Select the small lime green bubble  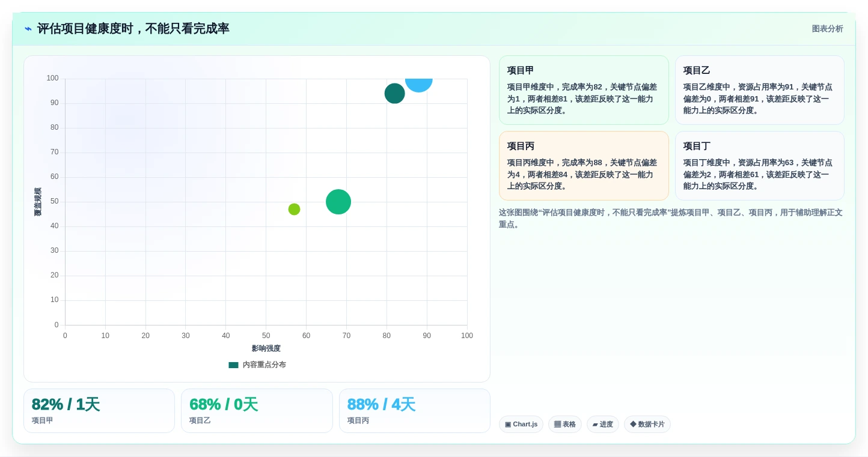pos(294,209)
